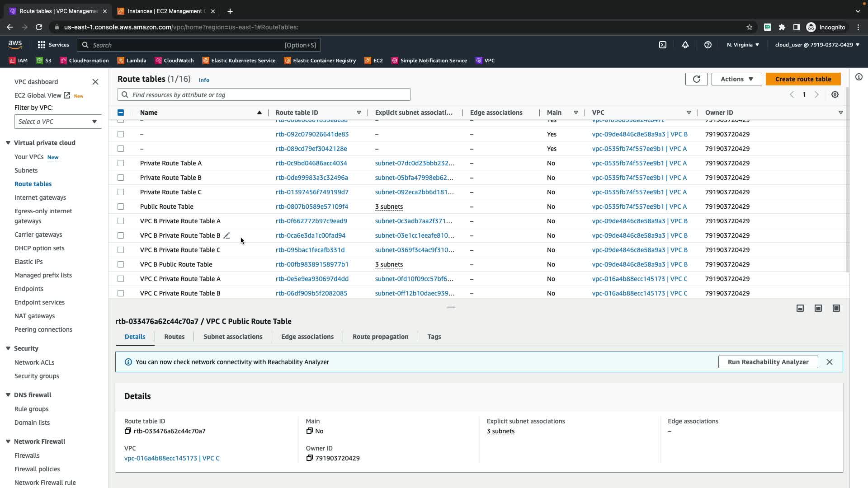Open the Actions dropdown
Screen dimensions: 868x488
(x=736, y=79)
